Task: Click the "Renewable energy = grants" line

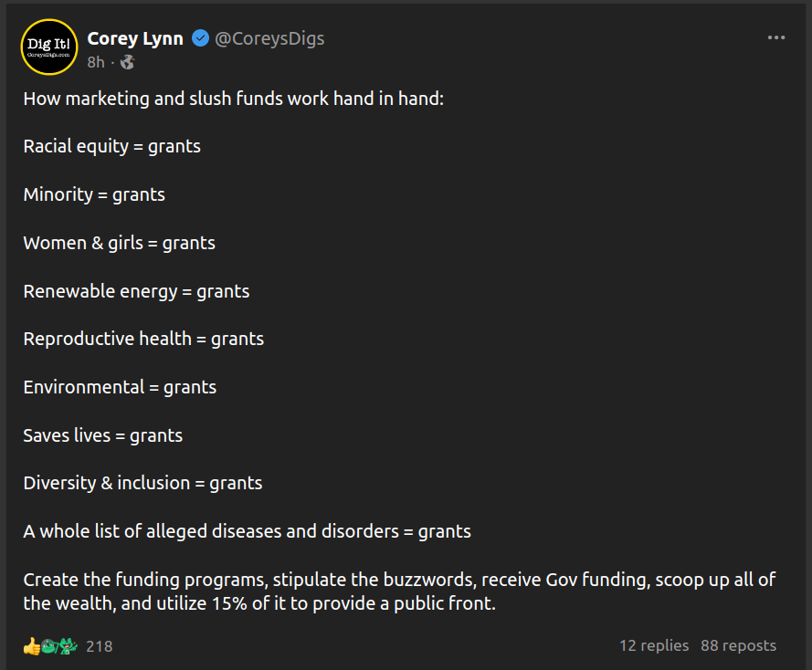Action: pyautogui.click(x=136, y=291)
